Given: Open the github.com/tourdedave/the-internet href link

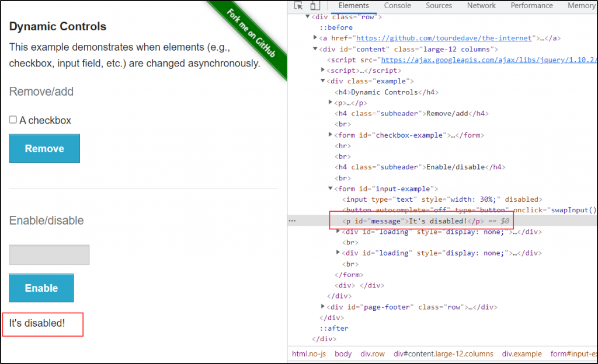Looking at the screenshot, I should [x=444, y=38].
